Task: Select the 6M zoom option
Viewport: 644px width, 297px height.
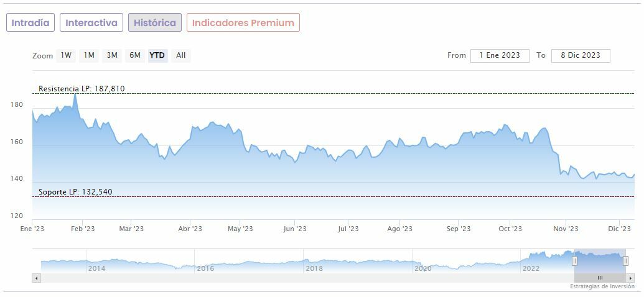Action: pyautogui.click(x=135, y=55)
